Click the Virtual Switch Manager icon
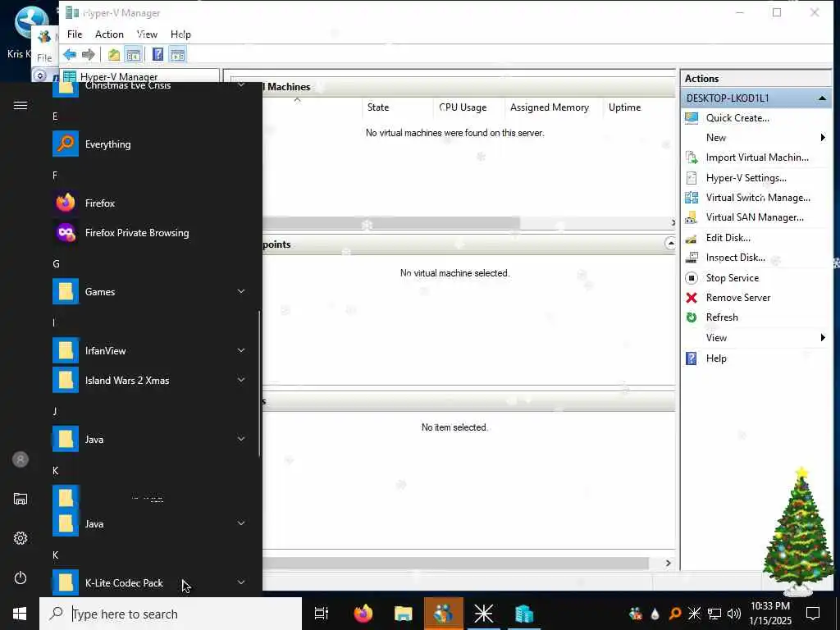The image size is (840, 630). click(x=692, y=198)
